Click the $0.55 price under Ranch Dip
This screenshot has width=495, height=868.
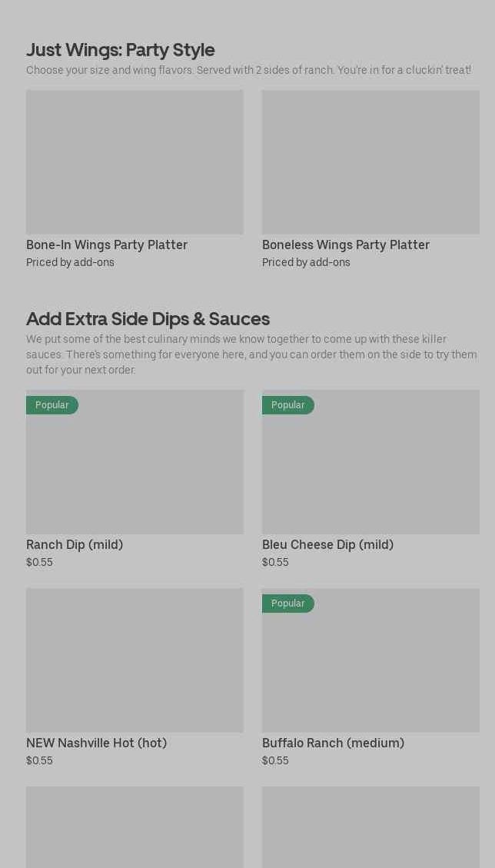point(39,562)
